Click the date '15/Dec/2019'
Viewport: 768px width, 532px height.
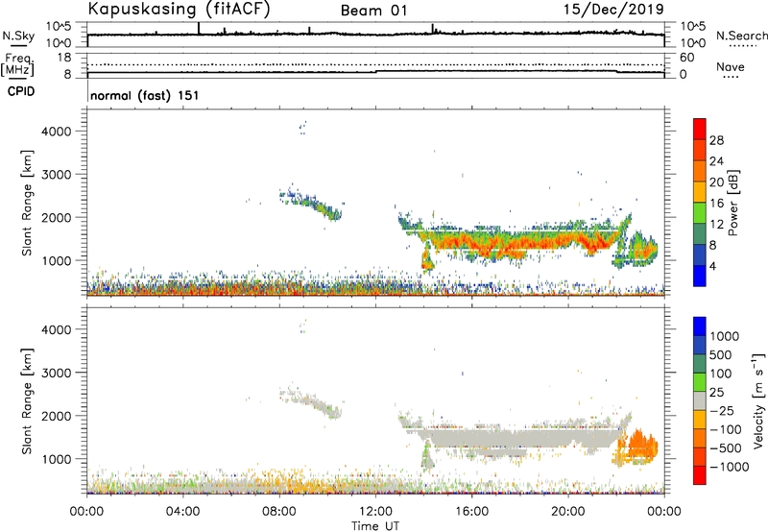(613, 10)
